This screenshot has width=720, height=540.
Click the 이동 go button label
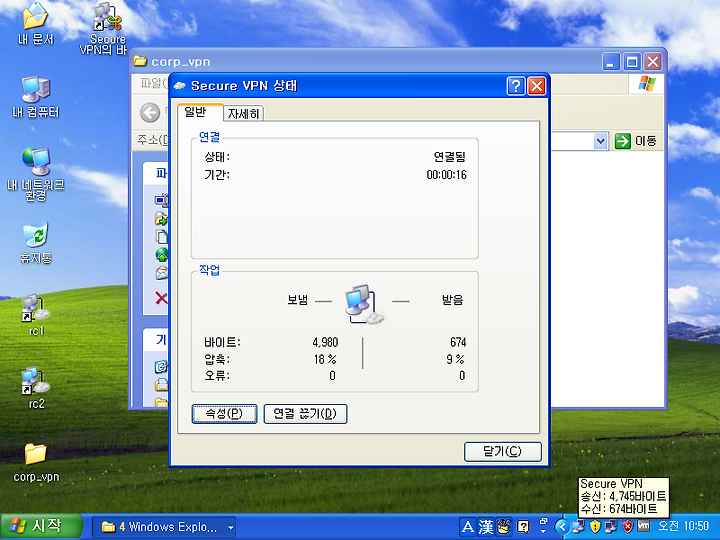pos(646,141)
